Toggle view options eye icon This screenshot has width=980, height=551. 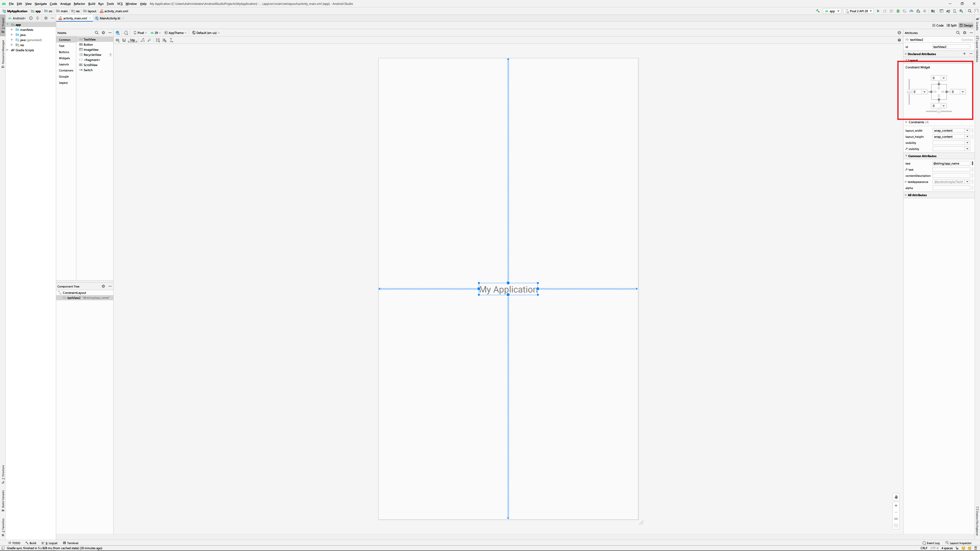tap(118, 40)
